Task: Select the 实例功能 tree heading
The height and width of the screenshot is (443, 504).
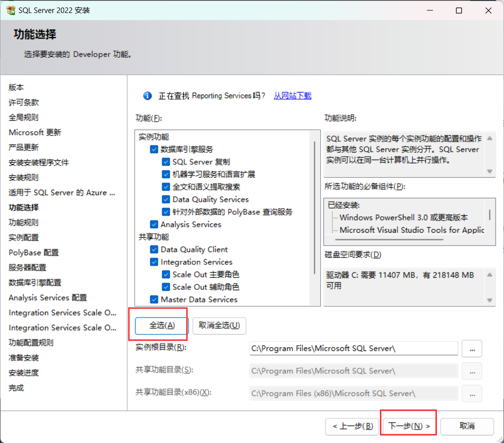Action: coord(154,137)
